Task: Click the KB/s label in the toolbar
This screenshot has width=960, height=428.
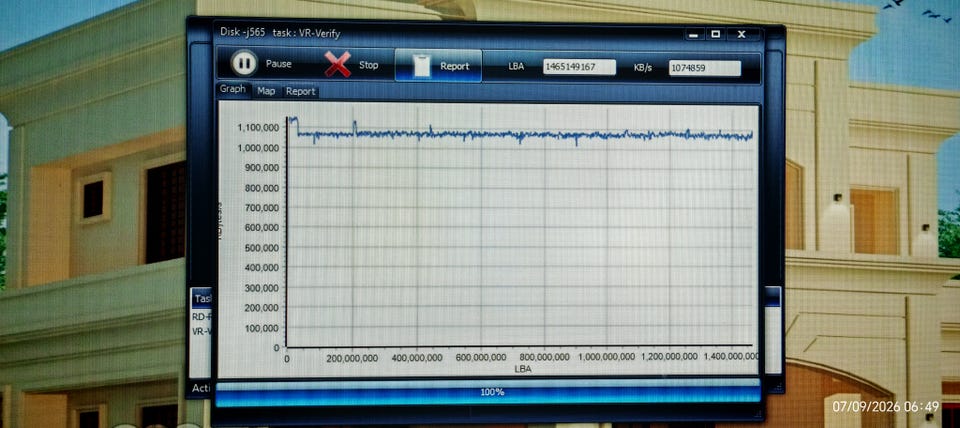Action: [643, 68]
